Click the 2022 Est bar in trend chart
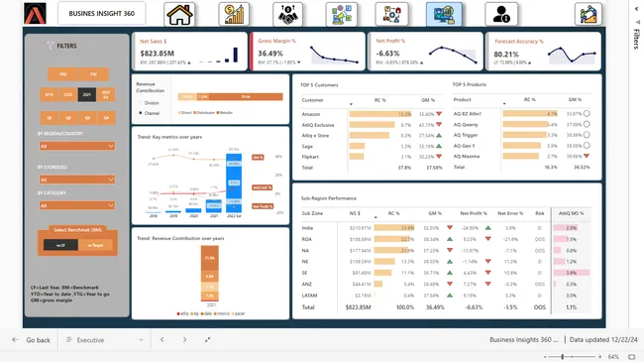The width and height of the screenshot is (644, 362). pyautogui.click(x=234, y=183)
